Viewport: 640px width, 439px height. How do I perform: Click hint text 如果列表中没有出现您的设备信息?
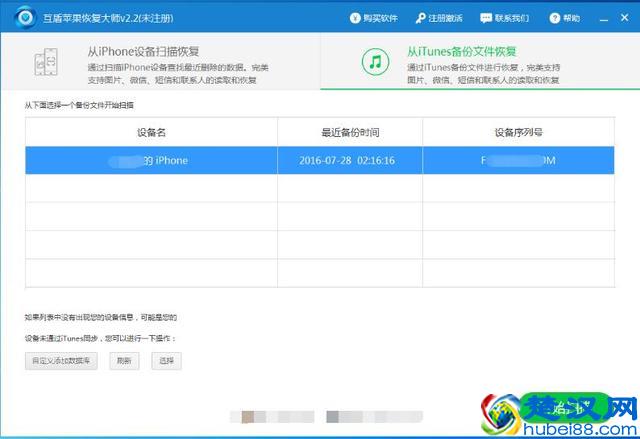pyautogui.click(x=79, y=317)
